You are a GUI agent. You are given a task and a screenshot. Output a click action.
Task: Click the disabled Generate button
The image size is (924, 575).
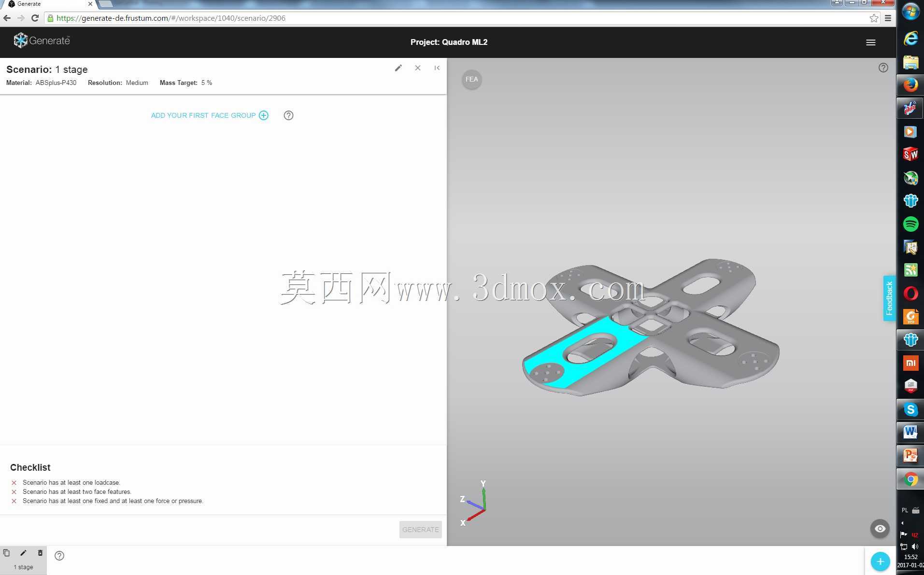tap(420, 530)
